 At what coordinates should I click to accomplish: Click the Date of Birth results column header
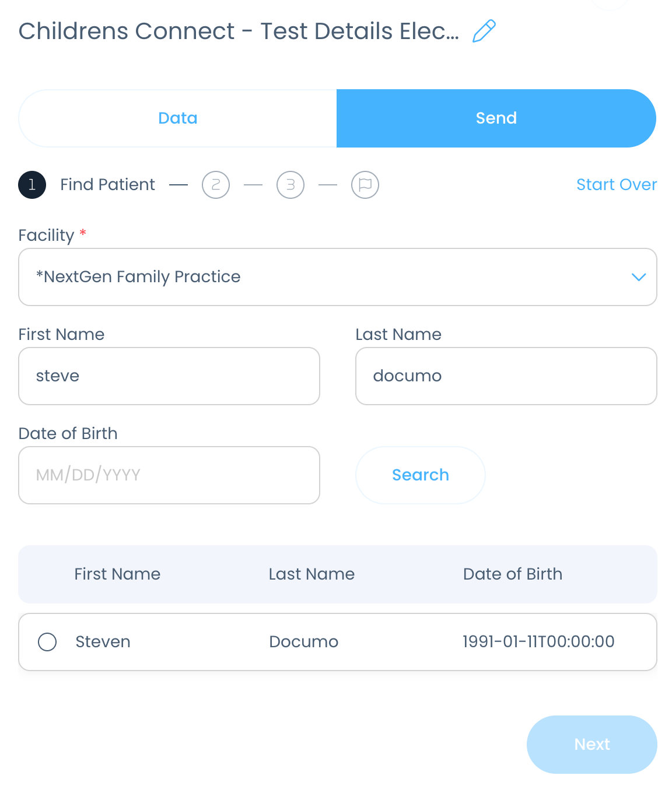coord(512,574)
